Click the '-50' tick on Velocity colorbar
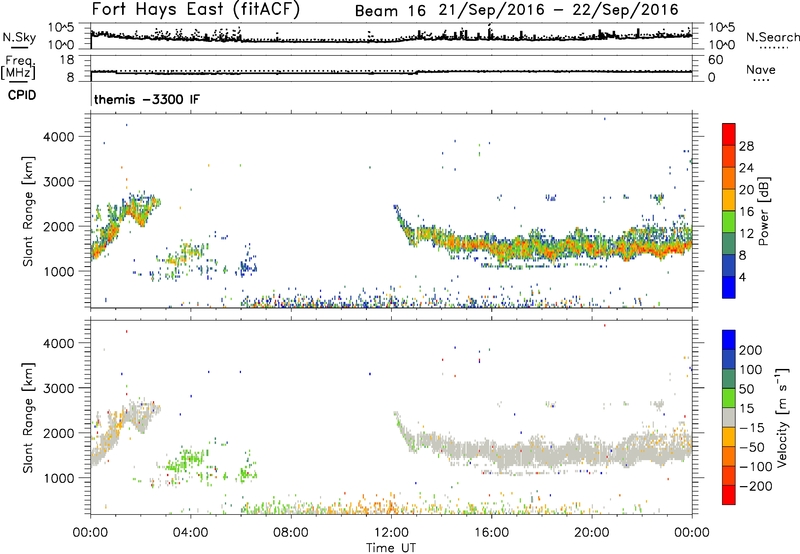Screen dimensions: 800x554 click(x=751, y=447)
